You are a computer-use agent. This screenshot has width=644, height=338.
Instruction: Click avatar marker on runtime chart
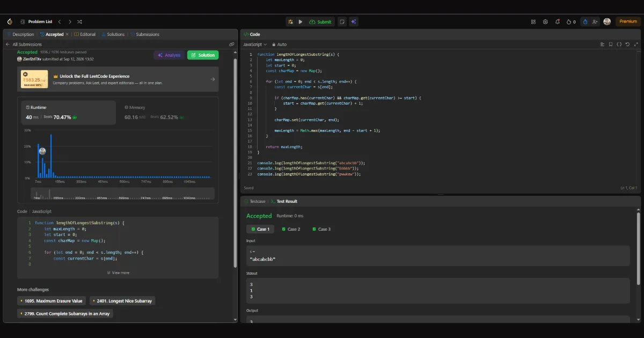coord(42,152)
